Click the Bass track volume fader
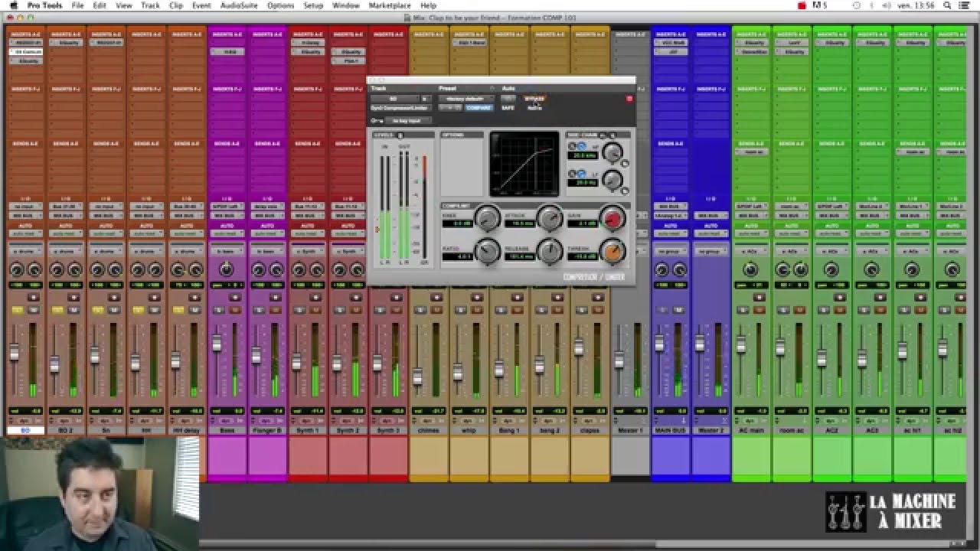 click(x=217, y=343)
